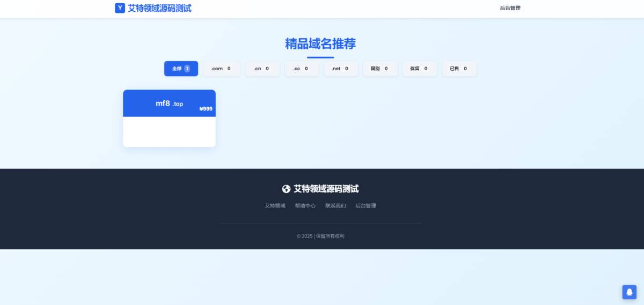Click the © 2025 copyright text
The image size is (644, 305).
coord(320,236)
